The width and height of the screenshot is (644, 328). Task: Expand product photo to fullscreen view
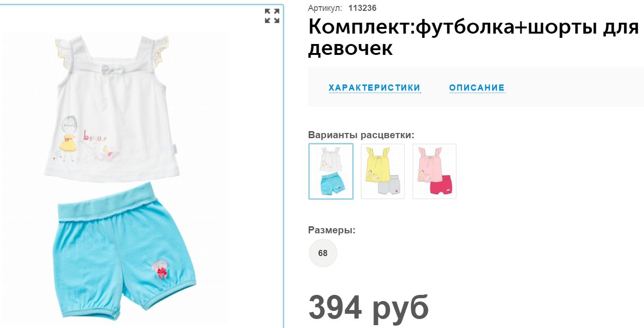tap(272, 16)
